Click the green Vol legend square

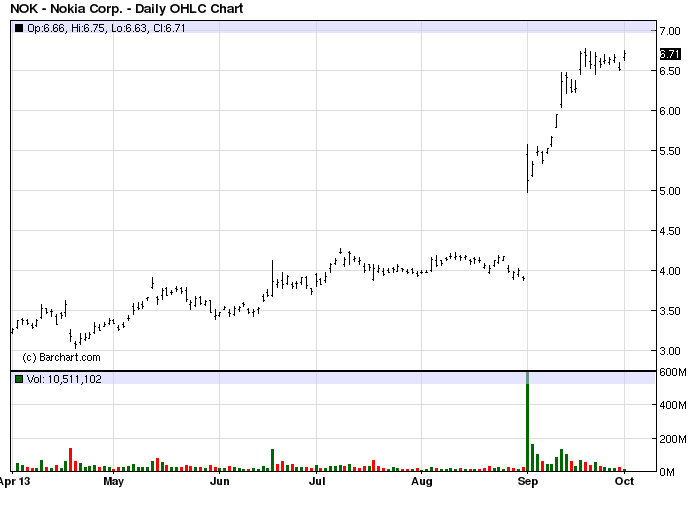[19, 379]
